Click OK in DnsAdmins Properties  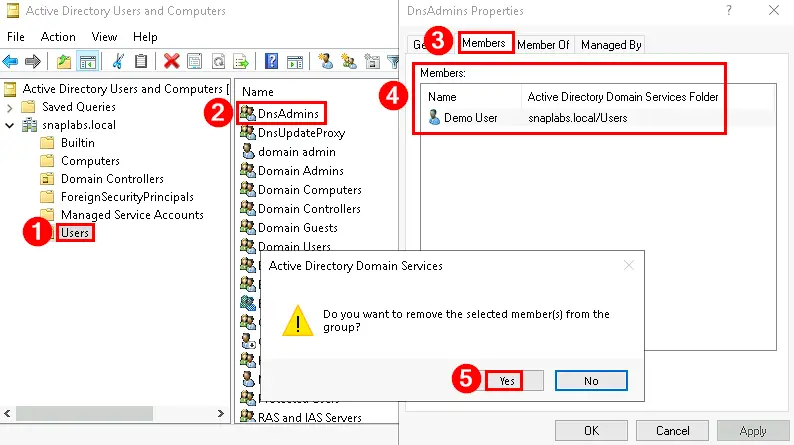click(591, 431)
